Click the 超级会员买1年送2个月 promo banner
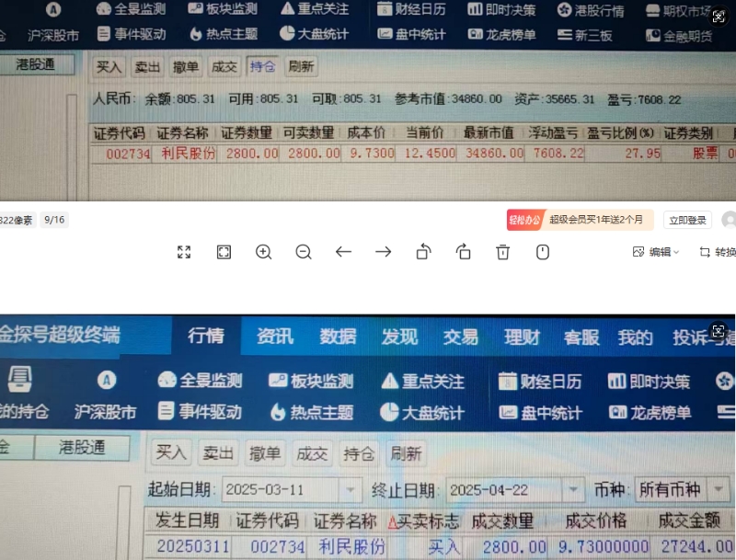Screen dimensions: 736x560 [x=581, y=220]
